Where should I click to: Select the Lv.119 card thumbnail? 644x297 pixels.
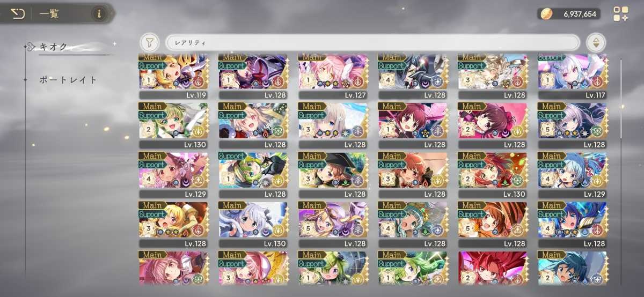pyautogui.click(x=173, y=76)
